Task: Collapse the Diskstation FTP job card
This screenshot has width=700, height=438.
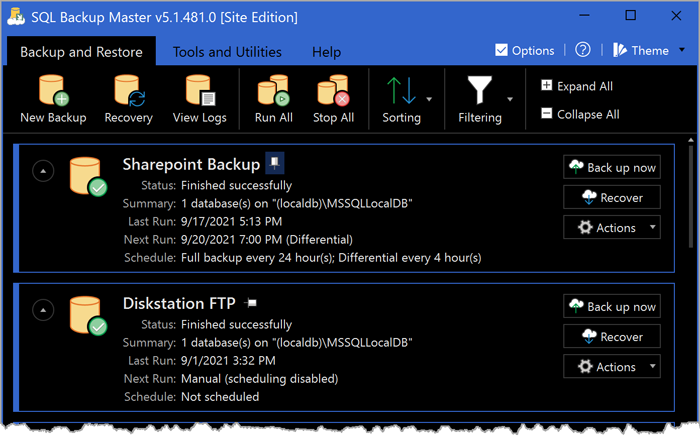Action: (x=43, y=310)
